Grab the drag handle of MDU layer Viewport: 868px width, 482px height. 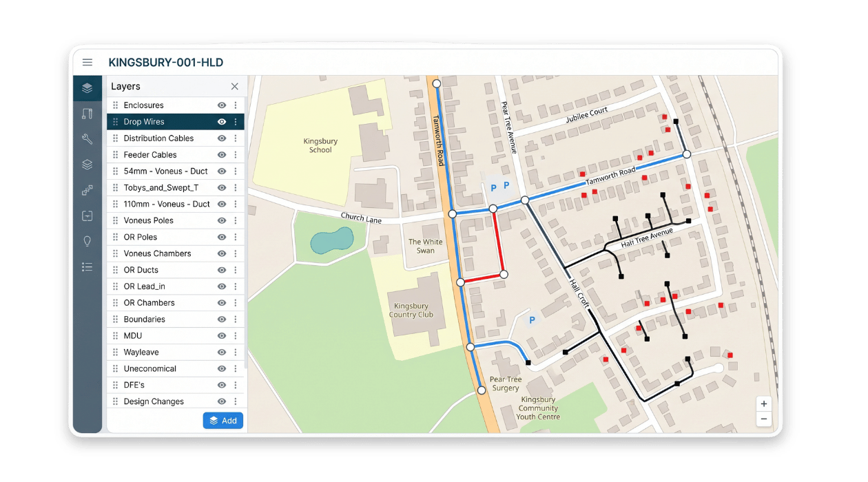pyautogui.click(x=115, y=336)
